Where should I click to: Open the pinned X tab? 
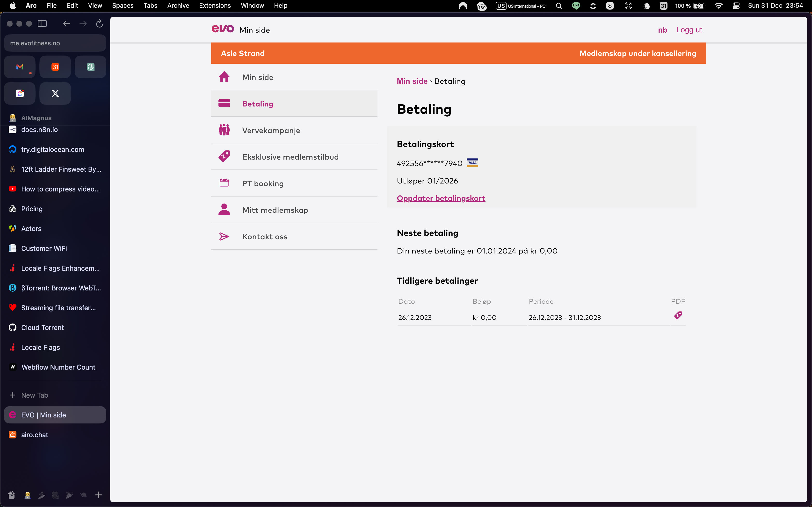click(x=55, y=94)
